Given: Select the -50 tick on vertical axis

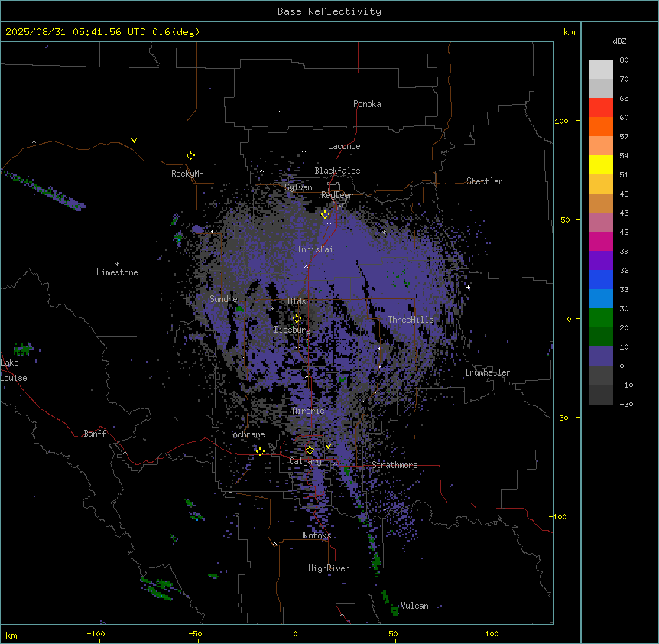Looking at the screenshot, I should click(x=561, y=418).
